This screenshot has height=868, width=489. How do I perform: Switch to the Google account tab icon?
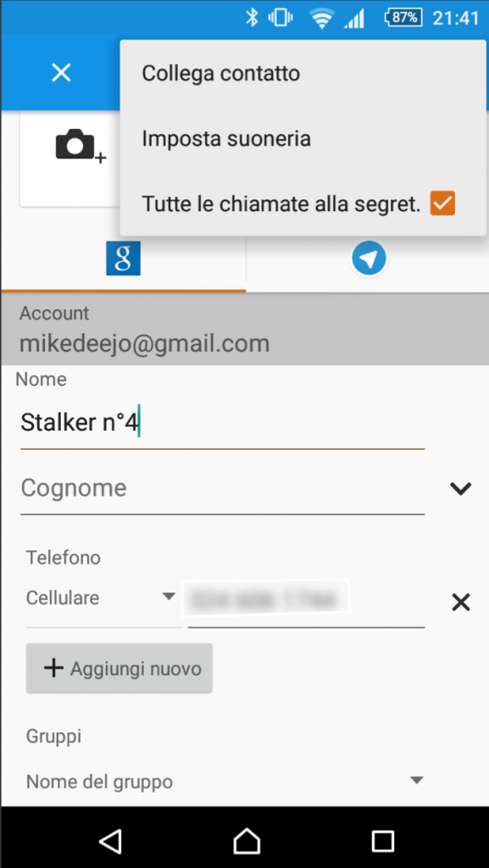point(123,258)
